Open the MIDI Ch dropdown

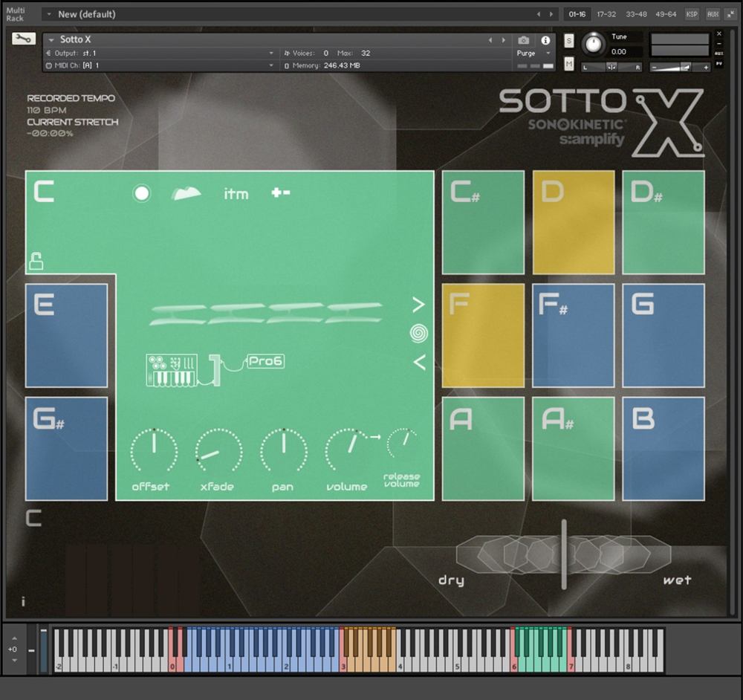point(160,65)
